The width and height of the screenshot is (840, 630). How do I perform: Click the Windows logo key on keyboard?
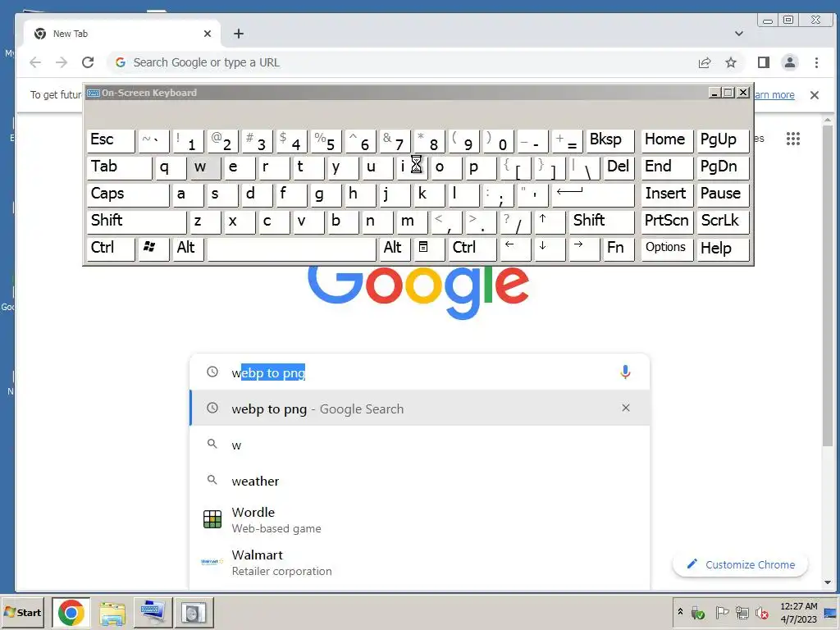click(153, 248)
